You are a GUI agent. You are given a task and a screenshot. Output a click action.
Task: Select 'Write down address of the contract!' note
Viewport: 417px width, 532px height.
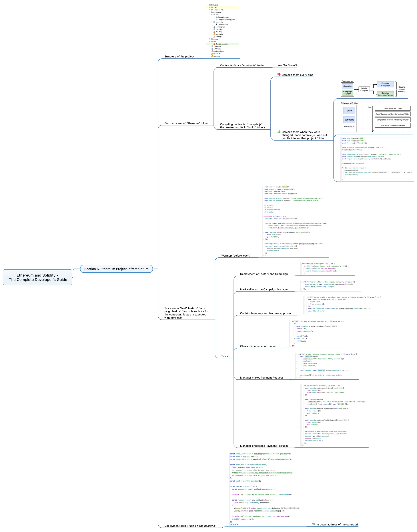[x=335, y=524]
